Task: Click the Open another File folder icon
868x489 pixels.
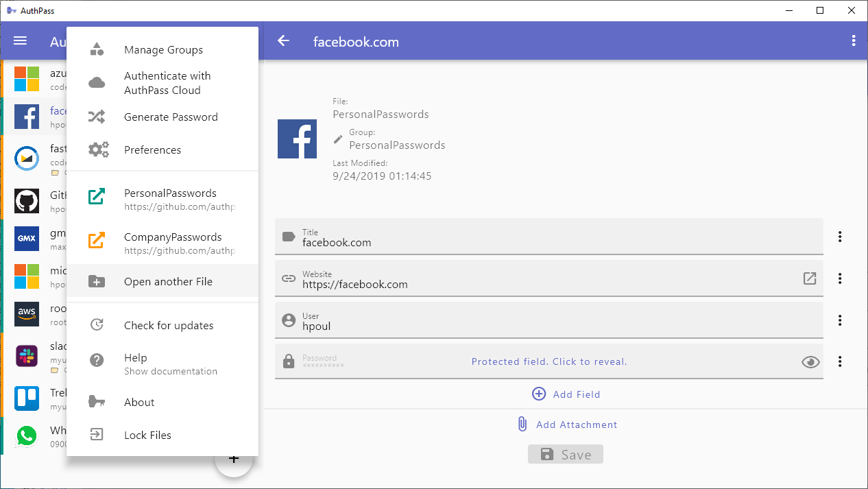Action: [x=97, y=281]
